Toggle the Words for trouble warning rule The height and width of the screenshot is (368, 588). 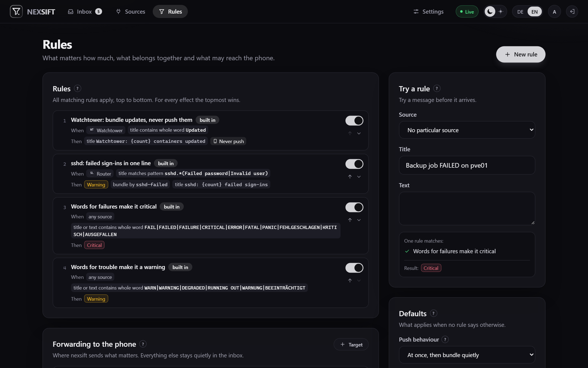click(354, 268)
